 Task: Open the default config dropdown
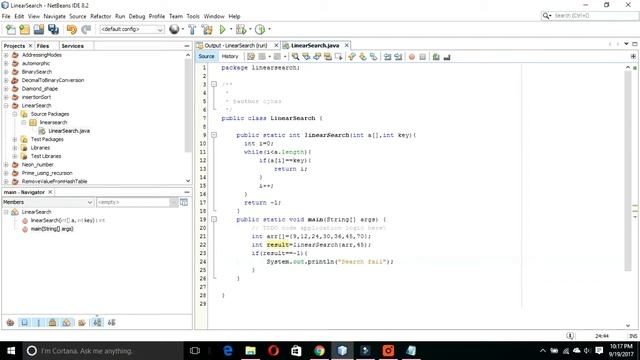131,29
